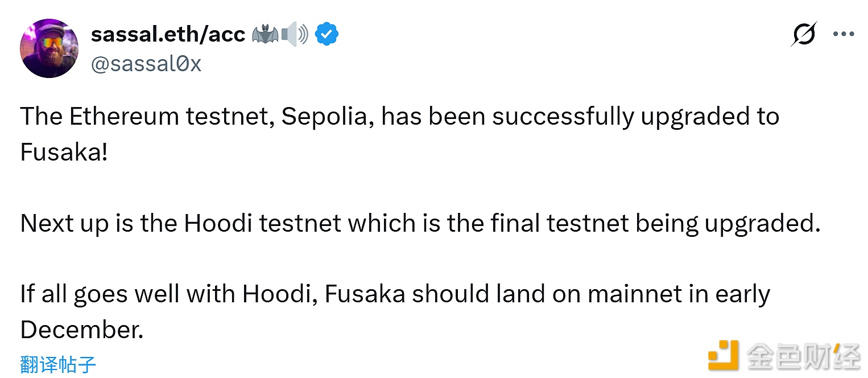Click the gold 金色财经 logo icon

(722, 355)
